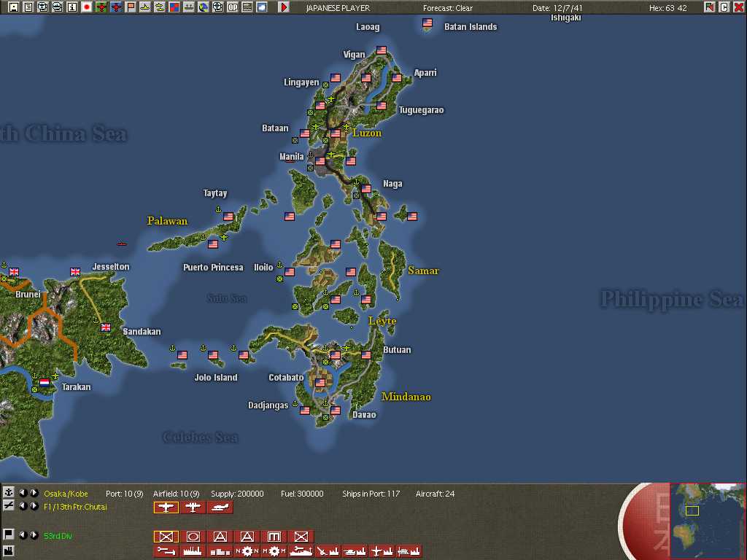Click the merchant 'M' gear industry icon
The width and height of the screenshot is (747, 560).
[274, 551]
